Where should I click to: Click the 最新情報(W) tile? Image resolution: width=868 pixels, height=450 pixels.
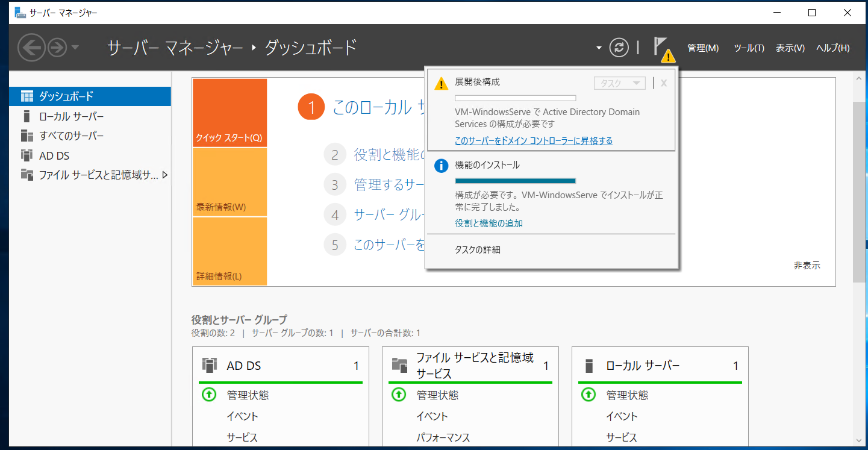(x=229, y=183)
